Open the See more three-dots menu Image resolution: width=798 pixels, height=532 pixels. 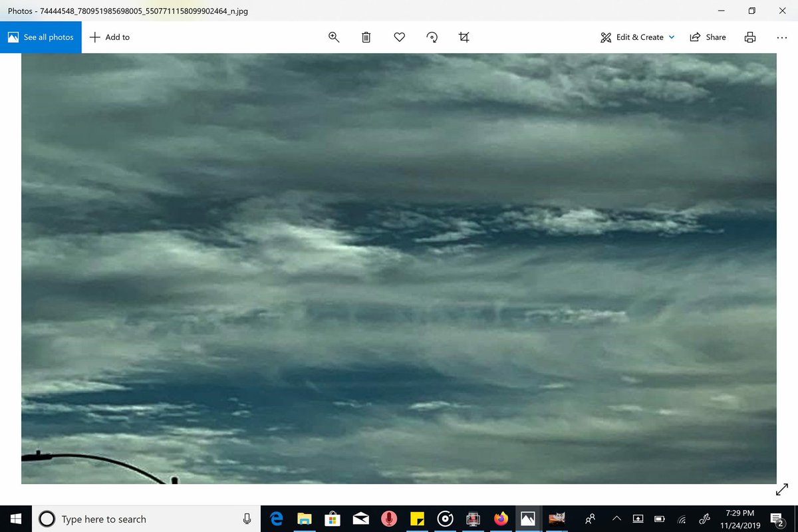pos(782,37)
